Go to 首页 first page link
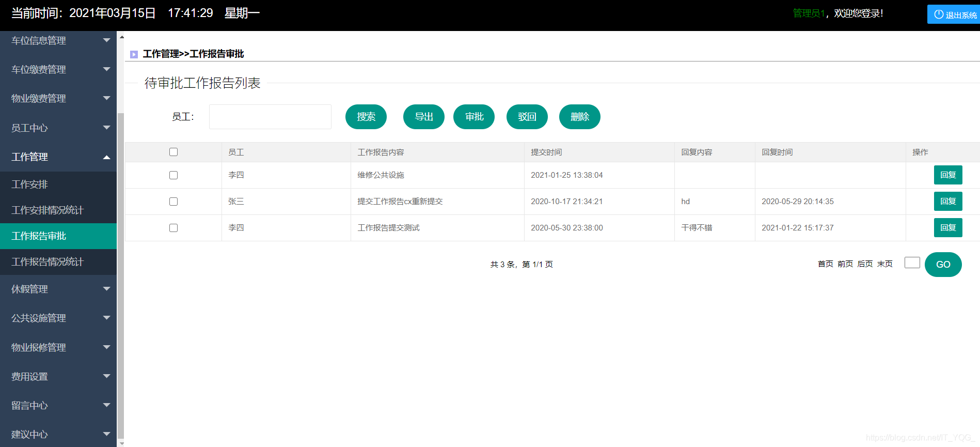Viewport: 980px width, 447px height. pos(826,264)
